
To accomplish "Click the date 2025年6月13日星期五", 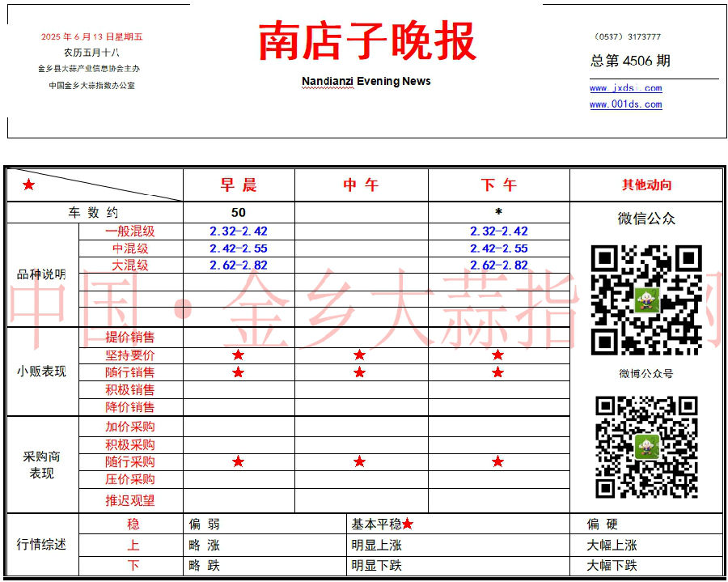I will 92,36.
